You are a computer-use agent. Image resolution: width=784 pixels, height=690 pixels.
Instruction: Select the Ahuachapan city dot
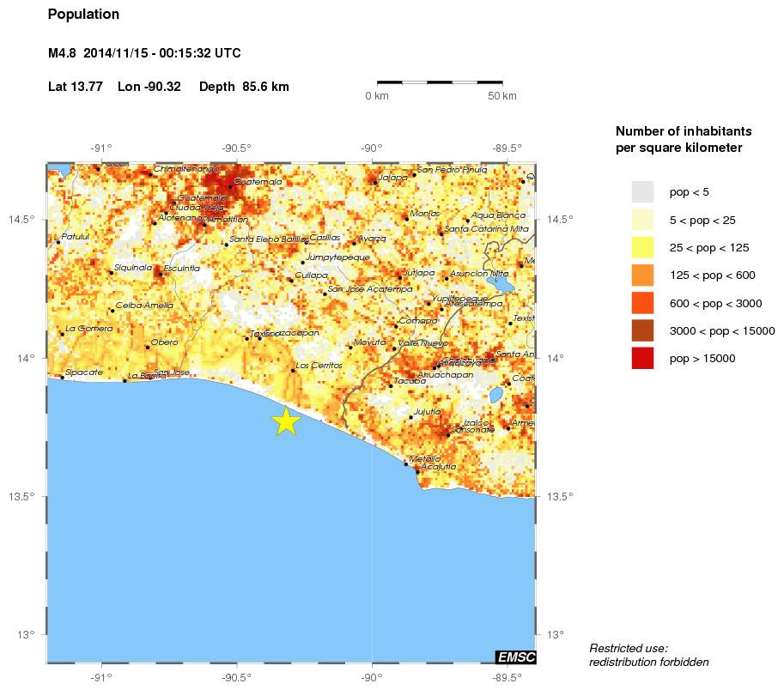(x=434, y=367)
